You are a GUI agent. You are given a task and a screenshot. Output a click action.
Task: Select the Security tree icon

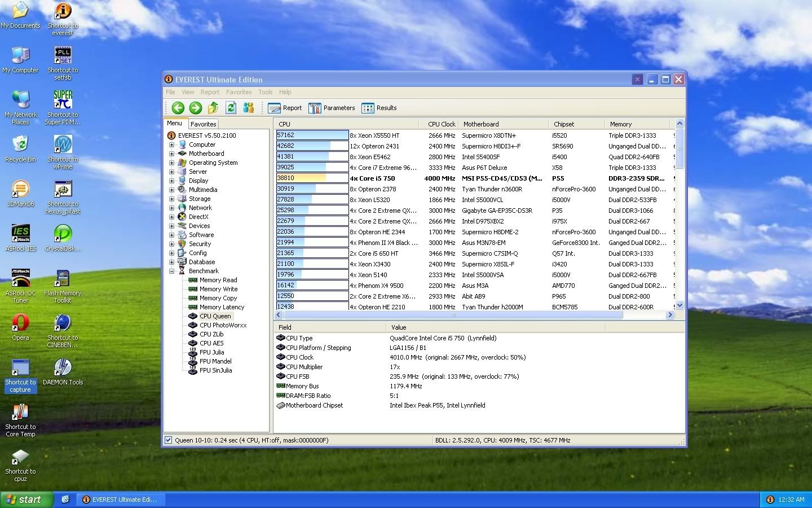(182, 244)
